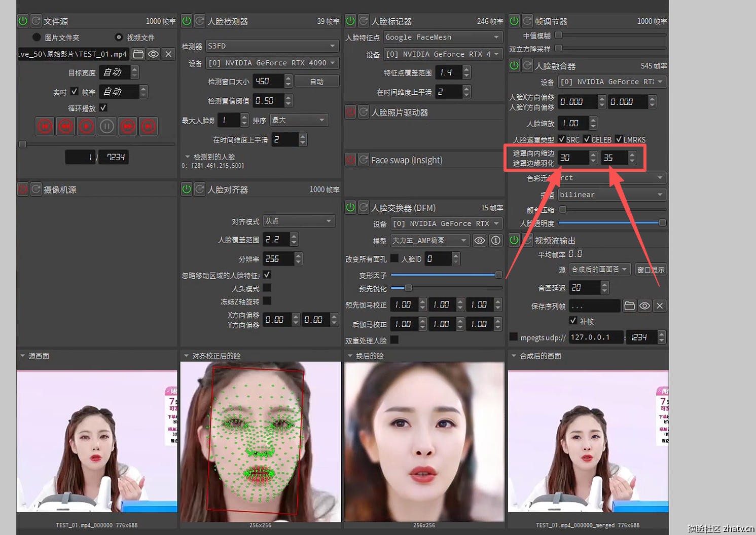Click the X icon to clear 保存序列帧 path
This screenshot has width=756, height=535.
coord(659,306)
